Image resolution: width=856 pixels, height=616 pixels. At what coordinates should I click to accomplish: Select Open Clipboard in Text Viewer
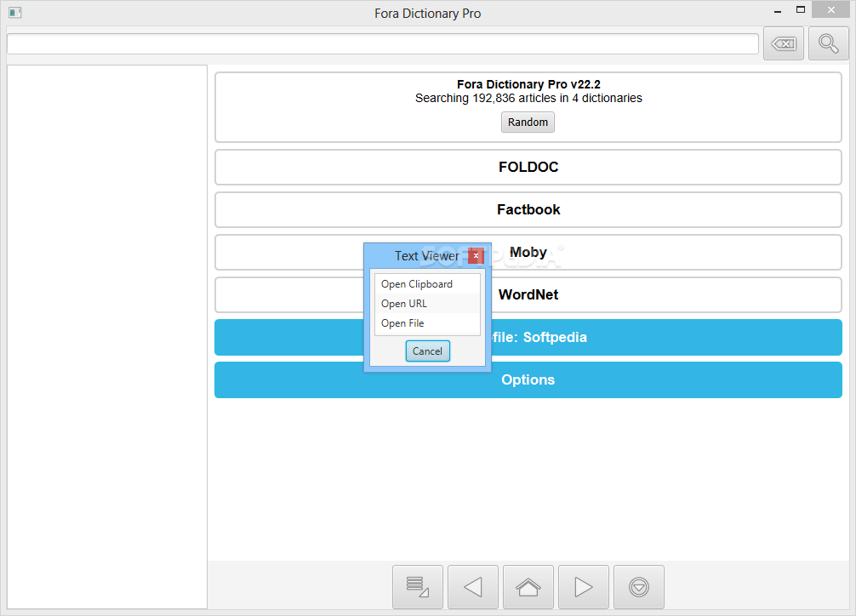click(x=427, y=284)
